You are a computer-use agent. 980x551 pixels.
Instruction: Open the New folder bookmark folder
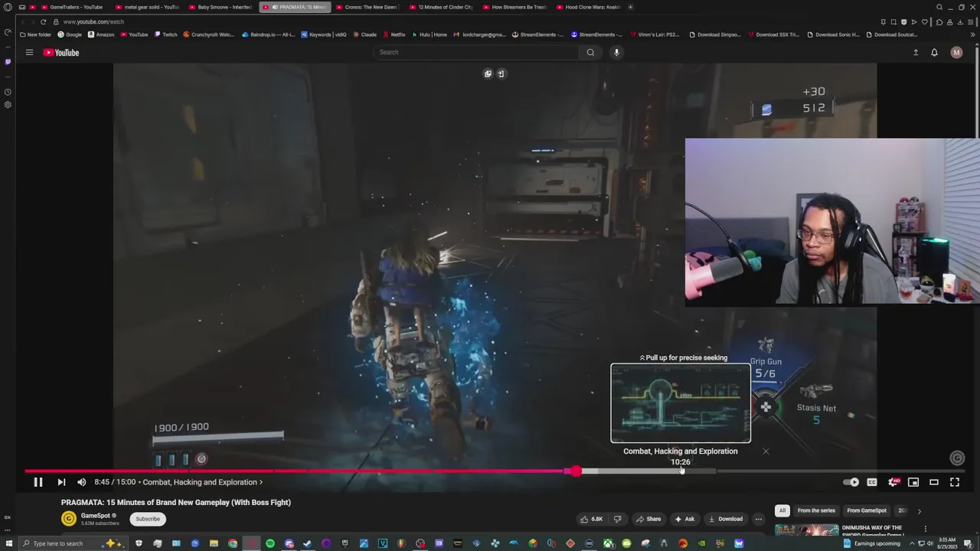click(35, 34)
